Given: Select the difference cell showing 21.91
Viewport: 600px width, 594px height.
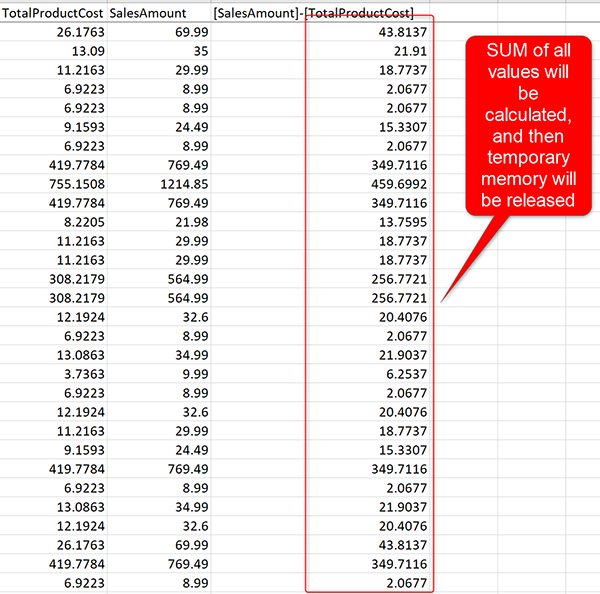Looking at the screenshot, I should tap(320, 51).
